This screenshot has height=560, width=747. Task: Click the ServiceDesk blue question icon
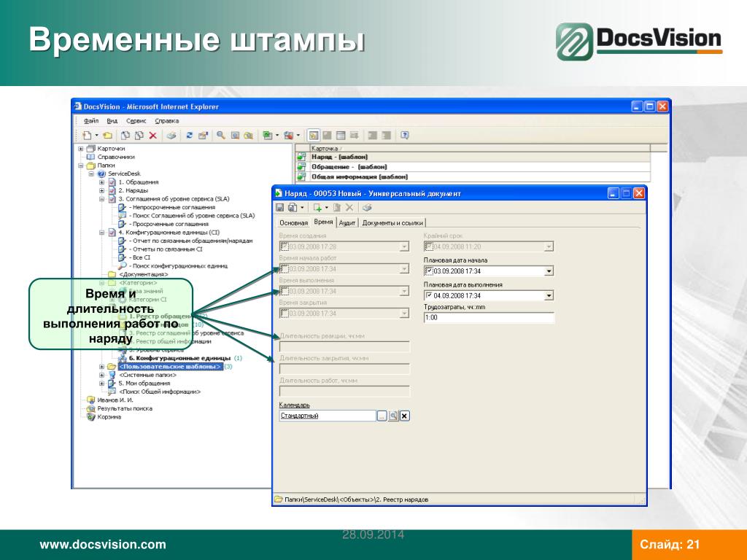click(x=101, y=174)
